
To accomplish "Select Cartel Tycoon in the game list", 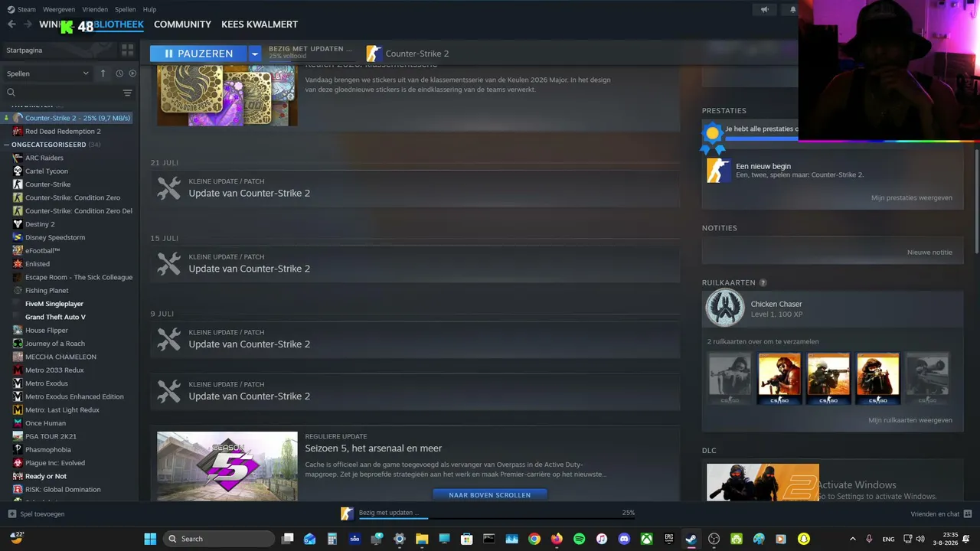I will (x=47, y=171).
